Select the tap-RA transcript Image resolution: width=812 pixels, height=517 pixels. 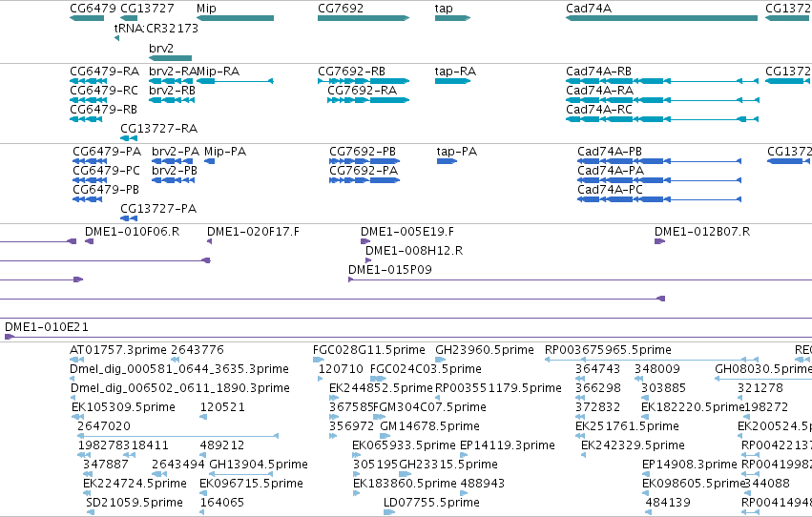452,81
